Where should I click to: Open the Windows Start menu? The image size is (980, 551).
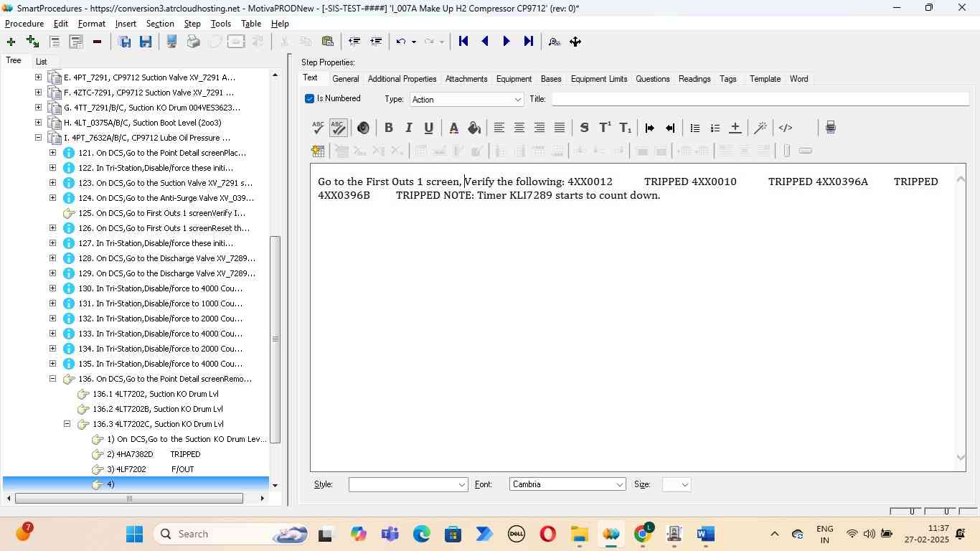pos(134,534)
